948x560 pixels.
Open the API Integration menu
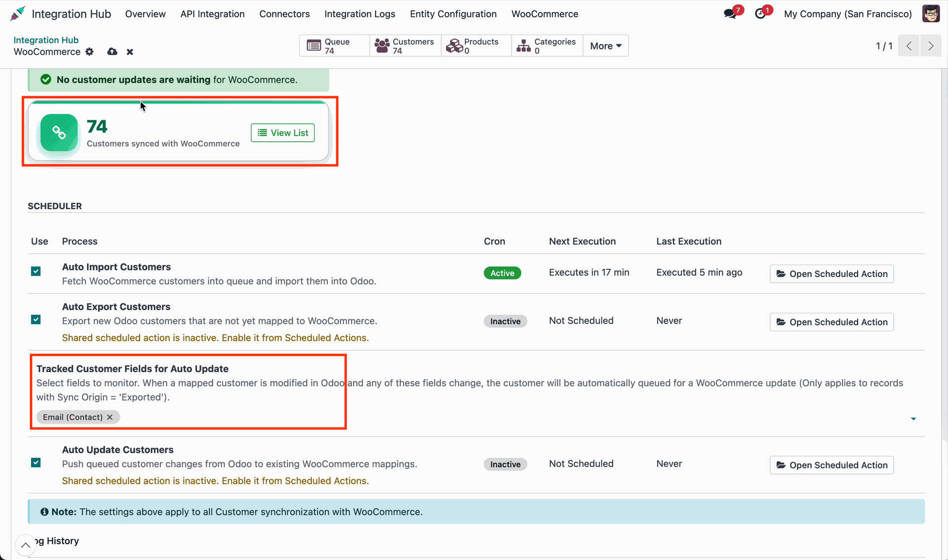(x=212, y=14)
